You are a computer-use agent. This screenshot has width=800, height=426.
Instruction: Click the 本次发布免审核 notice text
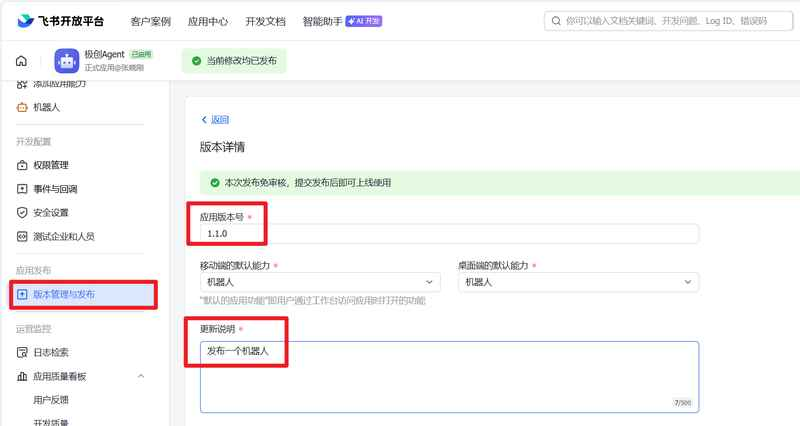(x=308, y=182)
